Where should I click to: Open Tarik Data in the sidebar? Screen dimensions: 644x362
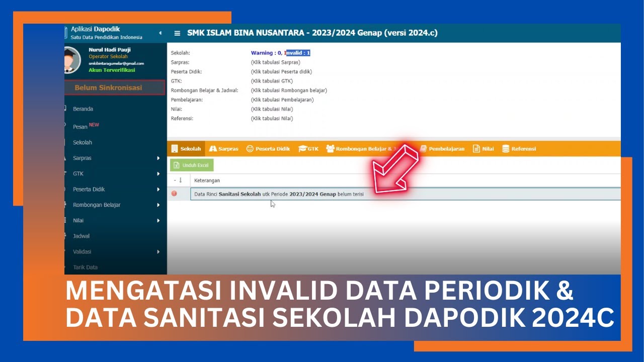click(86, 267)
